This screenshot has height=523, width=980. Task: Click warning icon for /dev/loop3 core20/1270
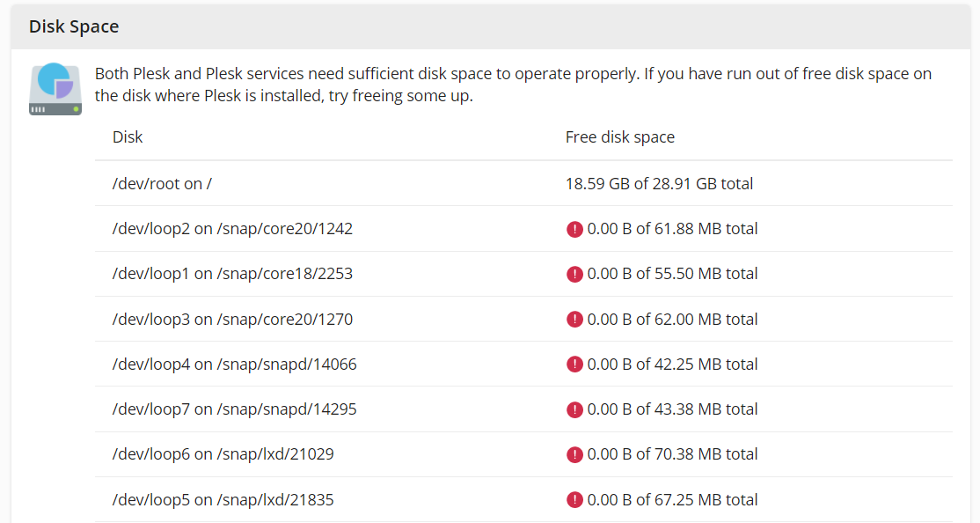(x=574, y=320)
